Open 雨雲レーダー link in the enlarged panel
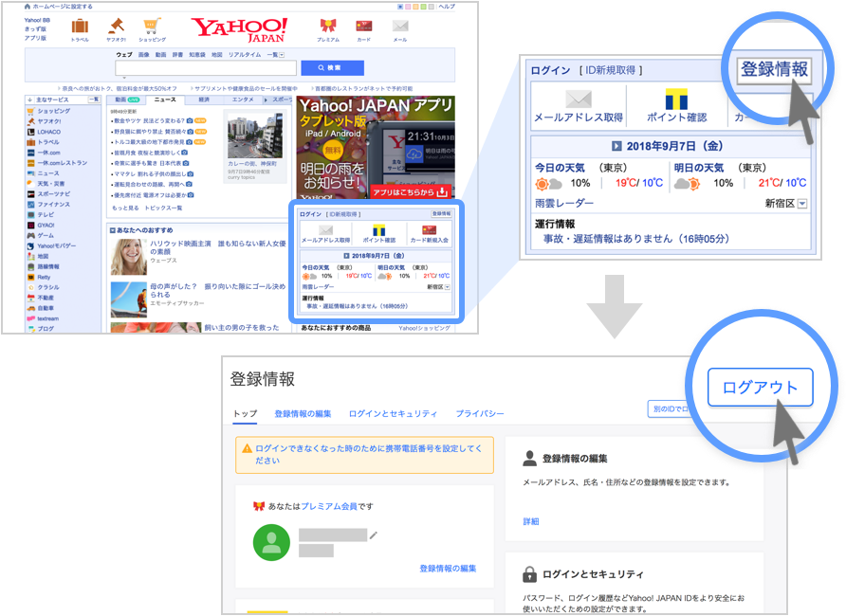846x616 pixels. [563, 203]
